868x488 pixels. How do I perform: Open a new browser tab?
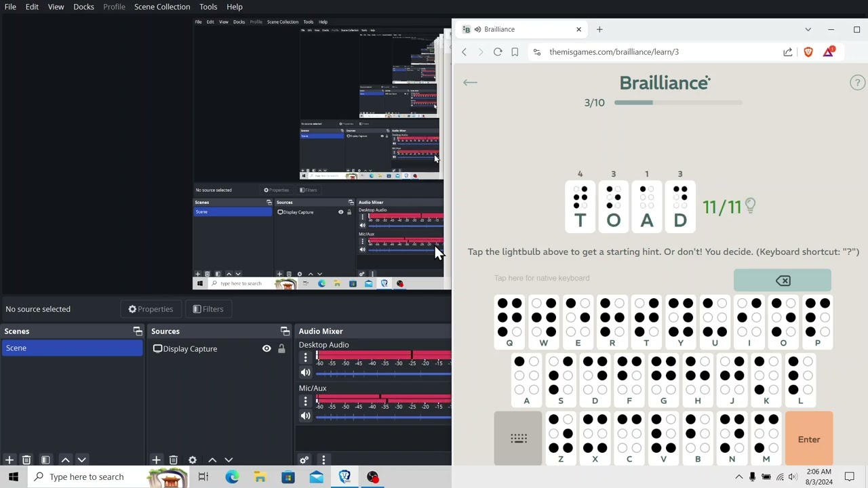599,29
